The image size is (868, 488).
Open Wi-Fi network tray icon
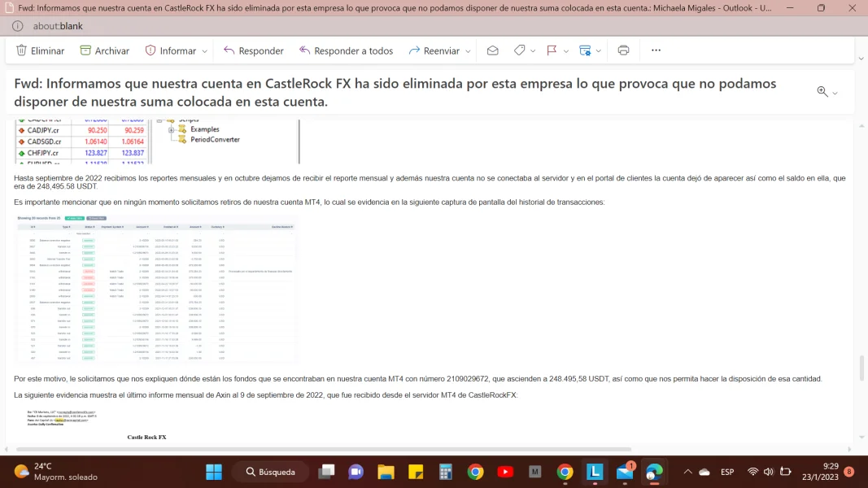[752, 472]
